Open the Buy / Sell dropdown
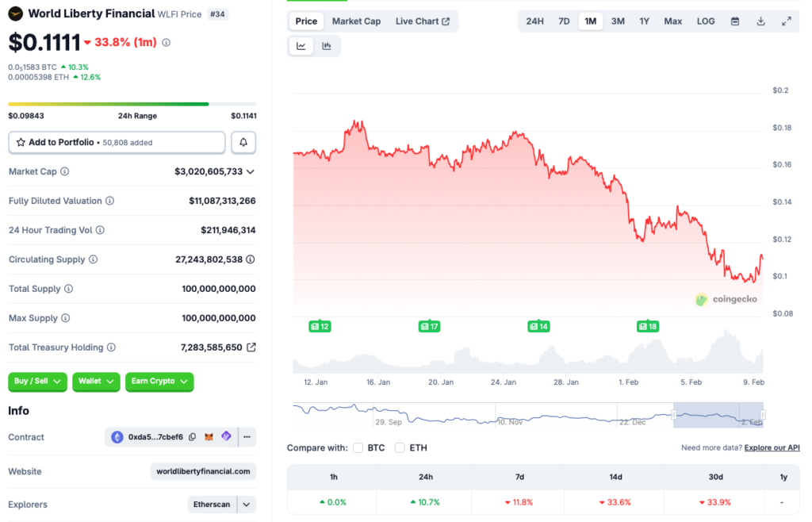This screenshot has height=522, width=812. 38,382
